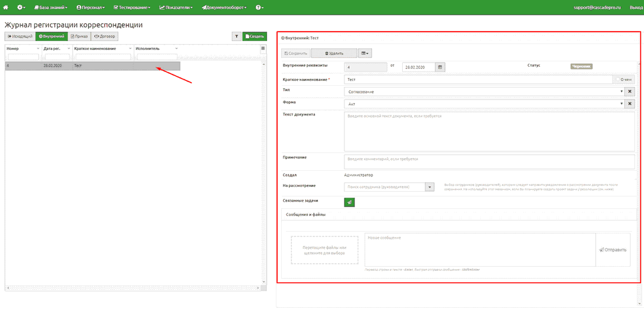Open the Тестирование menu
This screenshot has width=644, height=309.
click(x=132, y=7)
